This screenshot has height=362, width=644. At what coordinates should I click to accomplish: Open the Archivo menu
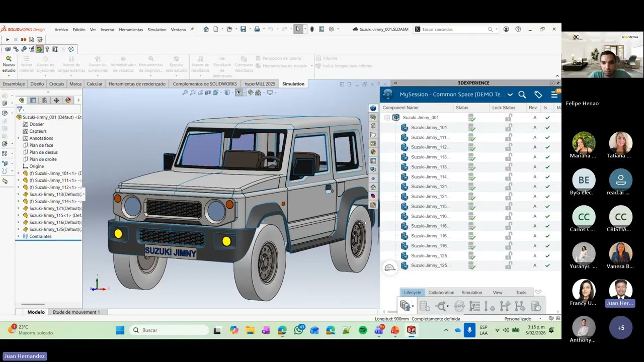[x=61, y=30]
